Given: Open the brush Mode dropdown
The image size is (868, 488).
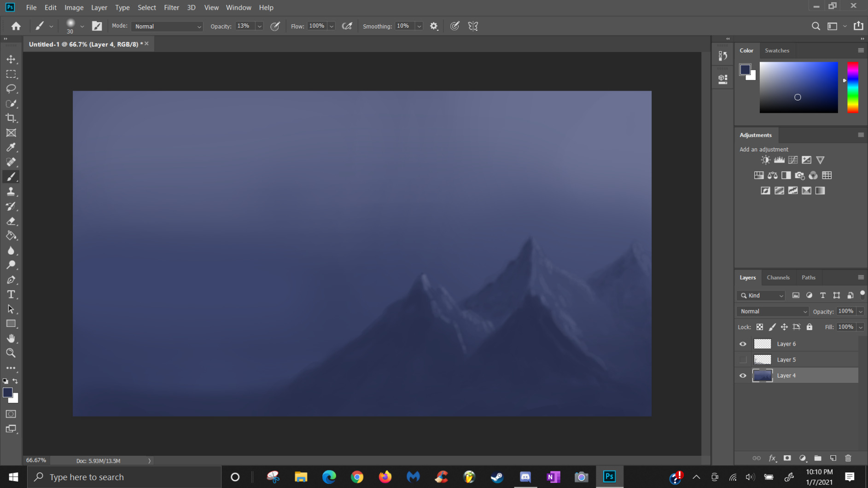Looking at the screenshot, I should tap(167, 26).
